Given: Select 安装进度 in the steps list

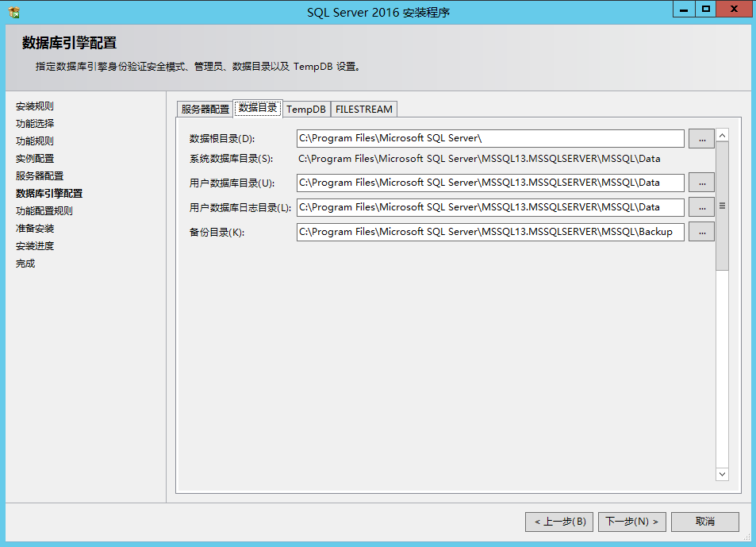Looking at the screenshot, I should 35,245.
